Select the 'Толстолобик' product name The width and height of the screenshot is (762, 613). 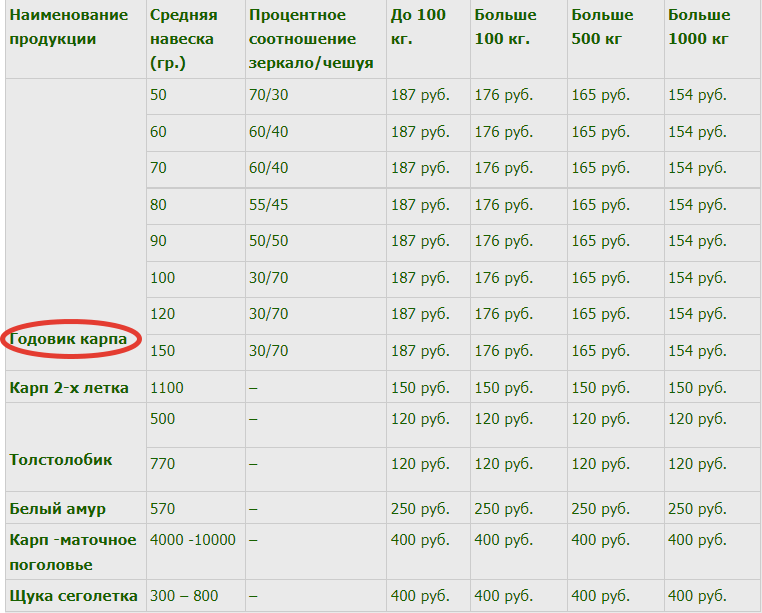(x=61, y=460)
